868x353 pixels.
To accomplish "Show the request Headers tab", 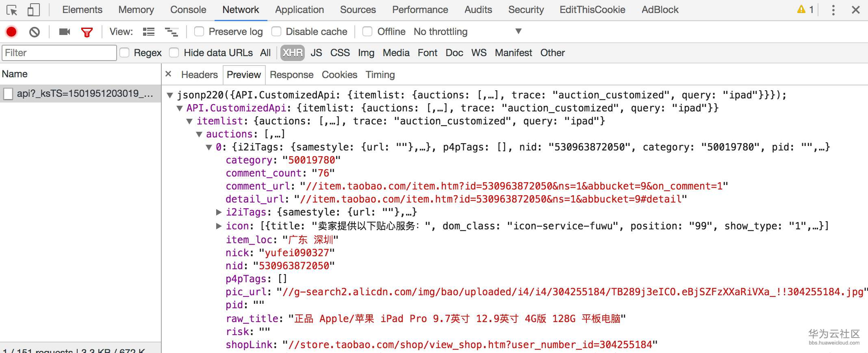I will (x=200, y=75).
